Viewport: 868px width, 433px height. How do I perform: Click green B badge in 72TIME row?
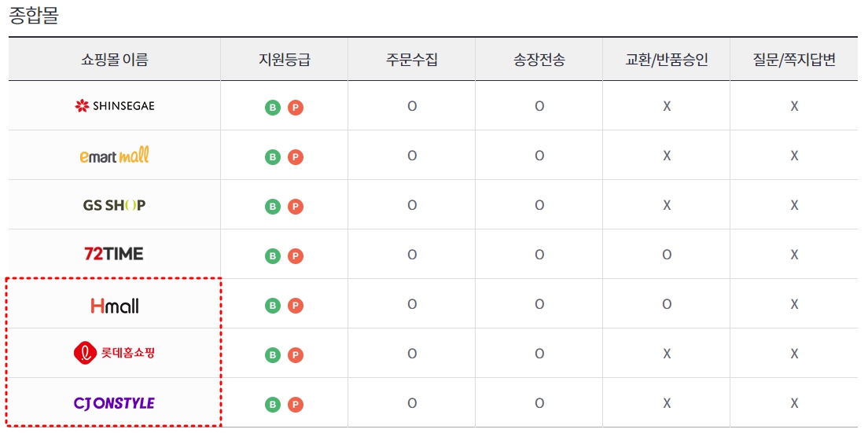(x=272, y=256)
